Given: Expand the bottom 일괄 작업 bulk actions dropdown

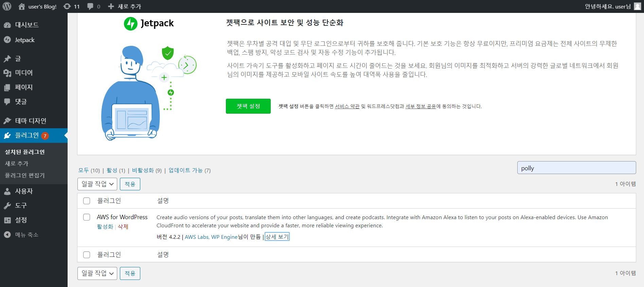Looking at the screenshot, I should tap(97, 273).
